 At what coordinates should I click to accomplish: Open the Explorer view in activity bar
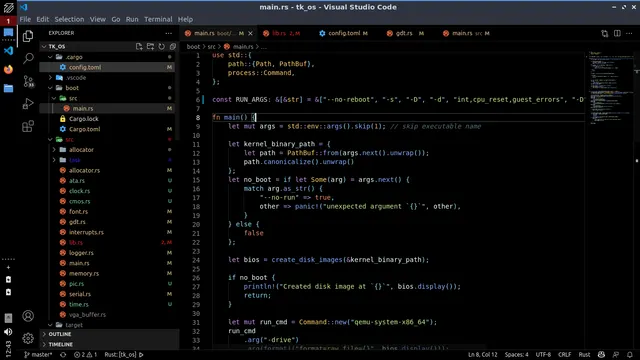(28, 36)
